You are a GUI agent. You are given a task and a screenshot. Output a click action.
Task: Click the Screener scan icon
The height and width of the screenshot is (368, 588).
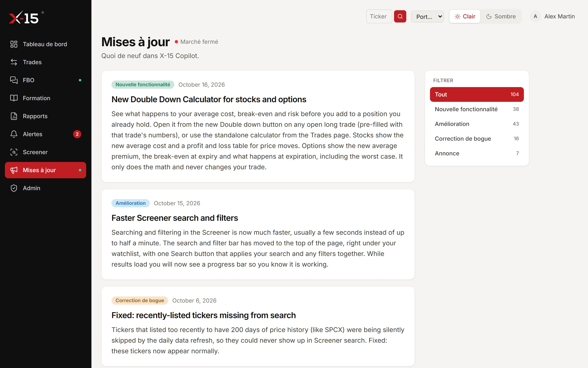[14, 152]
